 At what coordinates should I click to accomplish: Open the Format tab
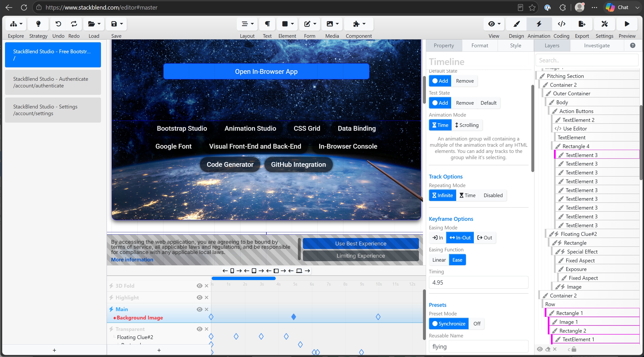point(480,46)
